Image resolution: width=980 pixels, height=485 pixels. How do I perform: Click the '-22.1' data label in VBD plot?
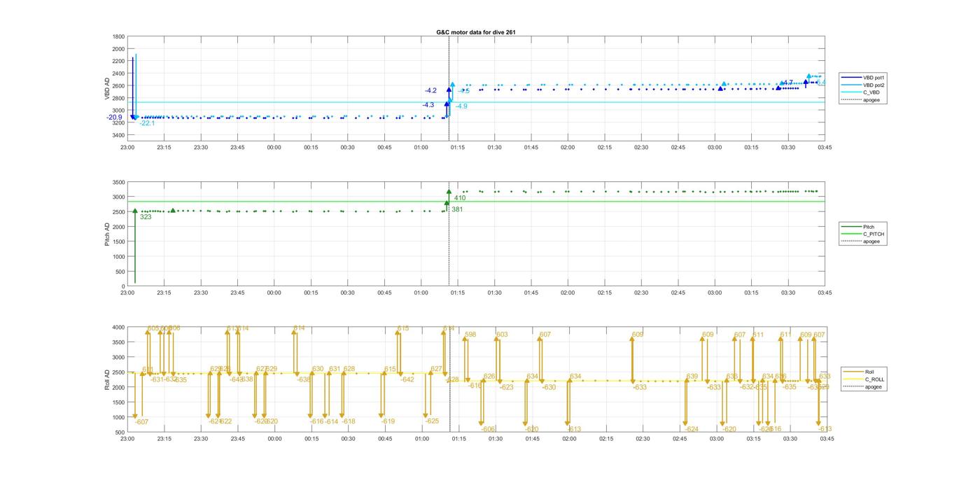coord(147,123)
